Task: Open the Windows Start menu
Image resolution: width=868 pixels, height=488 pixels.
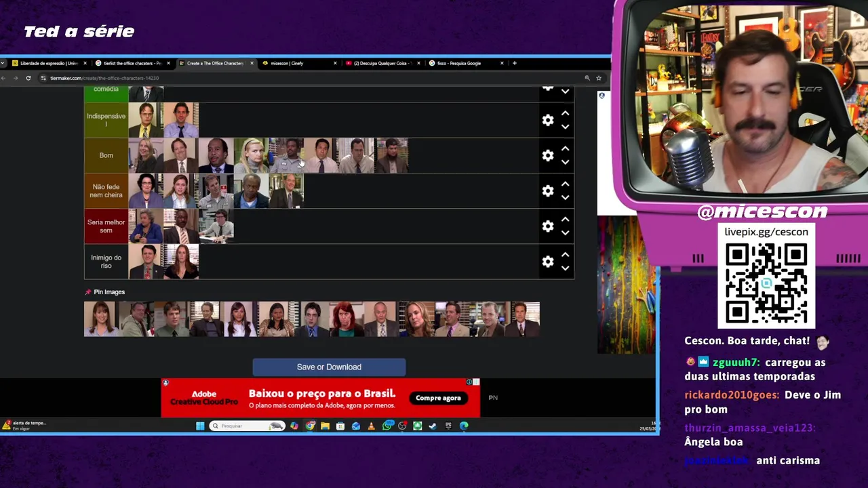Action: pos(200,426)
